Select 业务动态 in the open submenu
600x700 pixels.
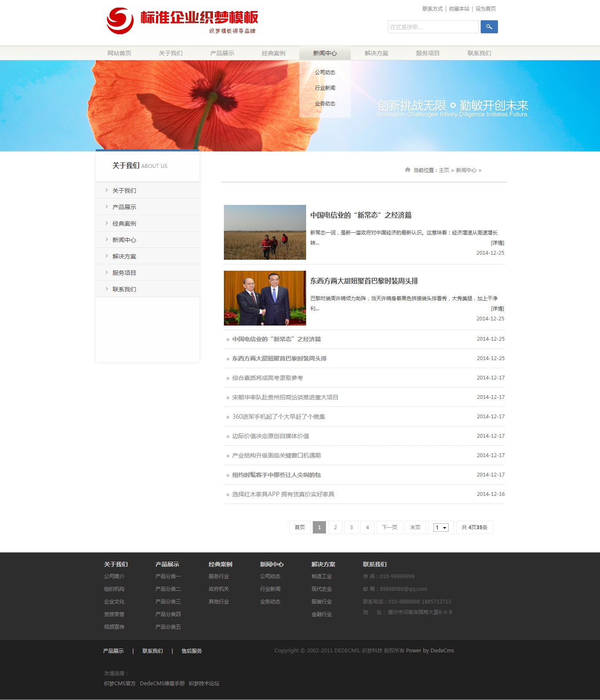click(x=325, y=104)
